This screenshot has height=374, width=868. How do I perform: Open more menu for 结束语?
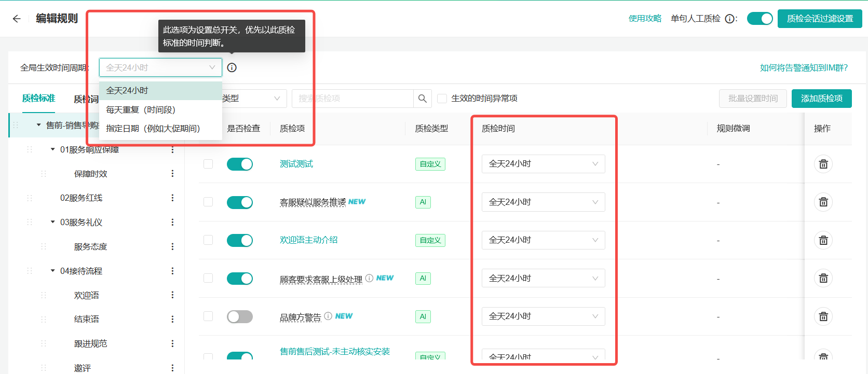[172, 319]
